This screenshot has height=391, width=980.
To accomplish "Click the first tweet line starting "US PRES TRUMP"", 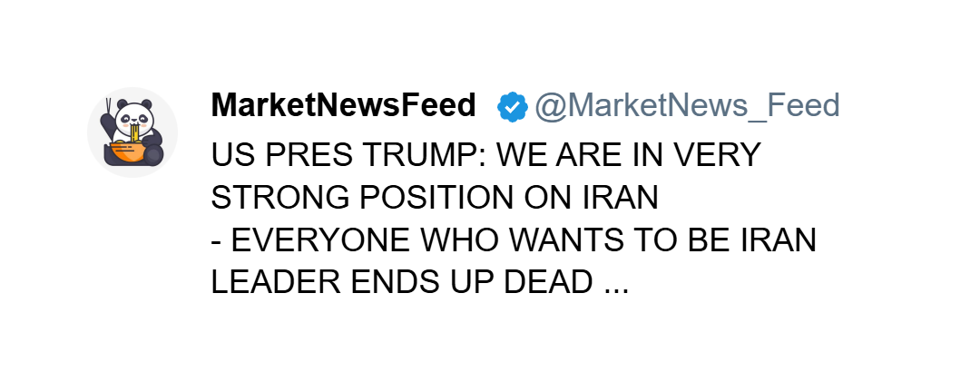I will [x=485, y=155].
